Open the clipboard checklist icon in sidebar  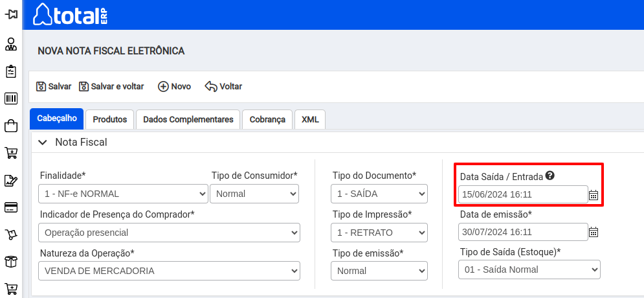[11, 71]
